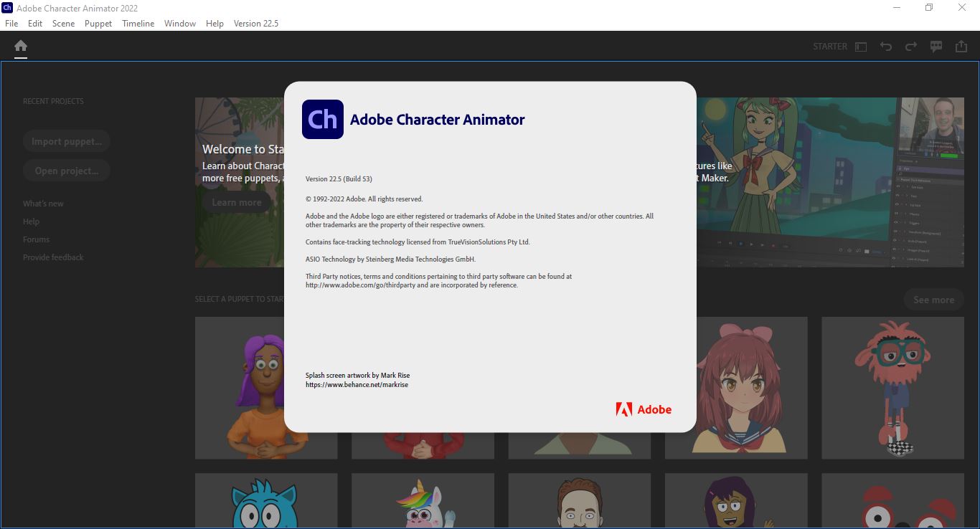980x529 pixels.
Task: Click the "© 1992-2022 Adobe. All rights reserved." line
Action: [x=364, y=199]
